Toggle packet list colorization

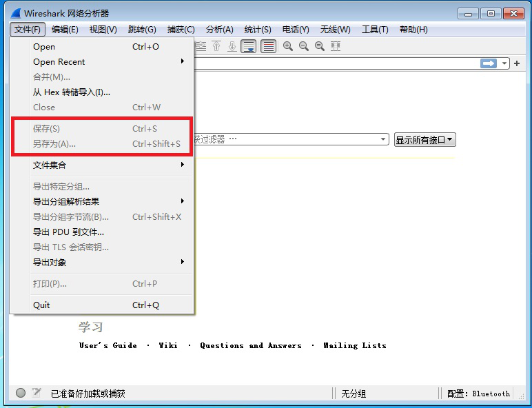[x=268, y=46]
